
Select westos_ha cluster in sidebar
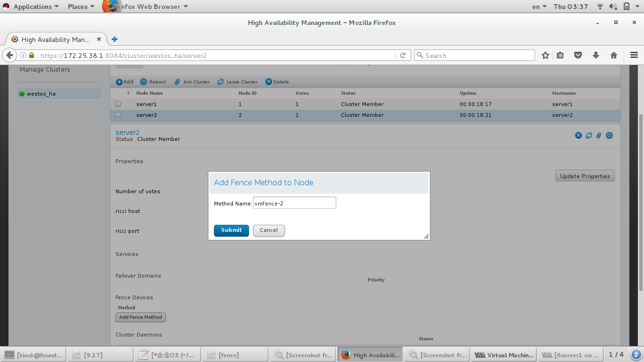59,94
